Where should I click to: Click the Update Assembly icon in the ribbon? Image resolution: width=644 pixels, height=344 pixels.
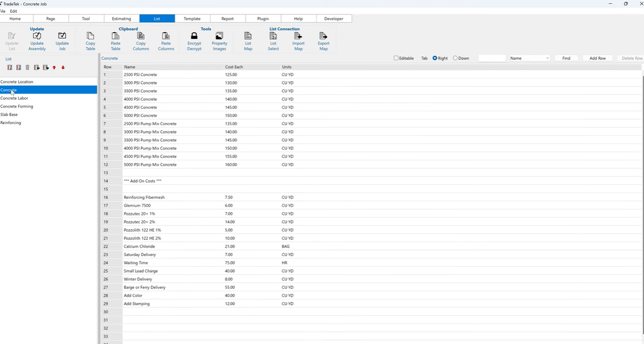pos(37,39)
